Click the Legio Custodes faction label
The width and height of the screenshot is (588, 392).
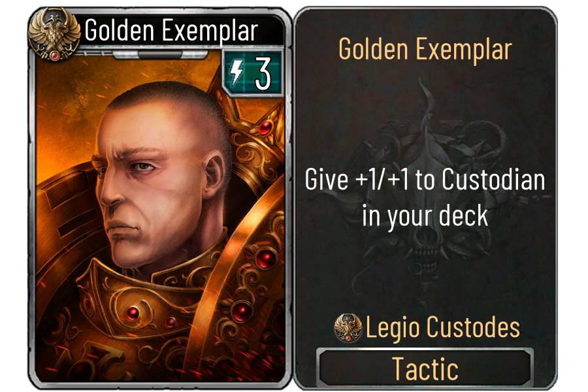(442, 327)
